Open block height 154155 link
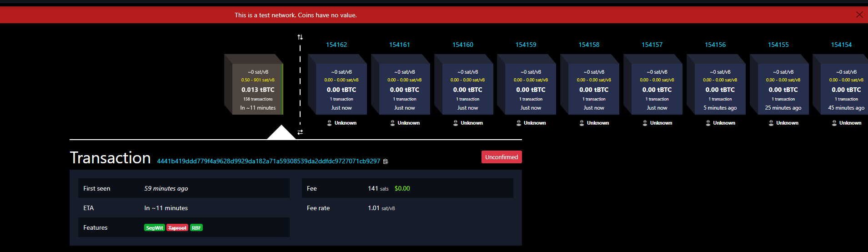Image resolution: width=868 pixels, height=252 pixels. pos(778,45)
